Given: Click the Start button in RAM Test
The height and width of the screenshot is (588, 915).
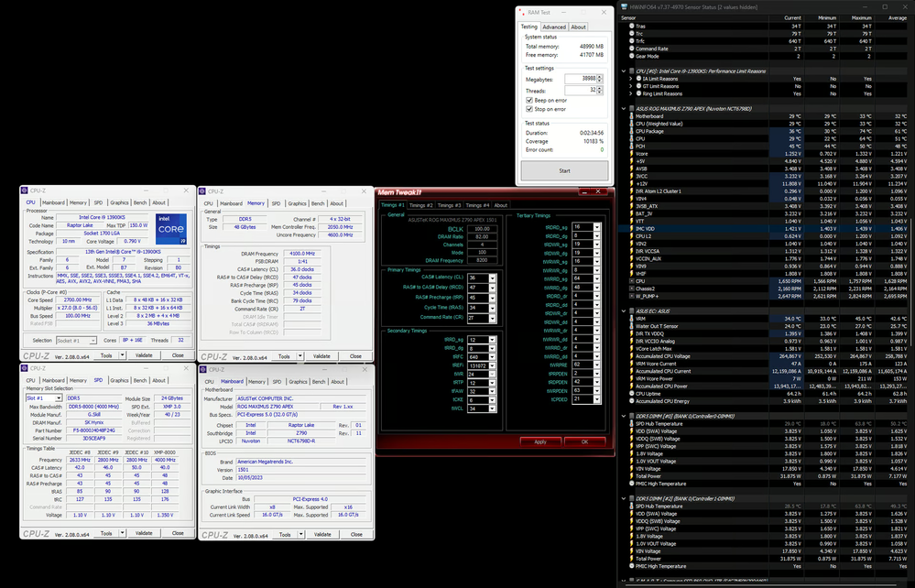Looking at the screenshot, I should point(564,171).
